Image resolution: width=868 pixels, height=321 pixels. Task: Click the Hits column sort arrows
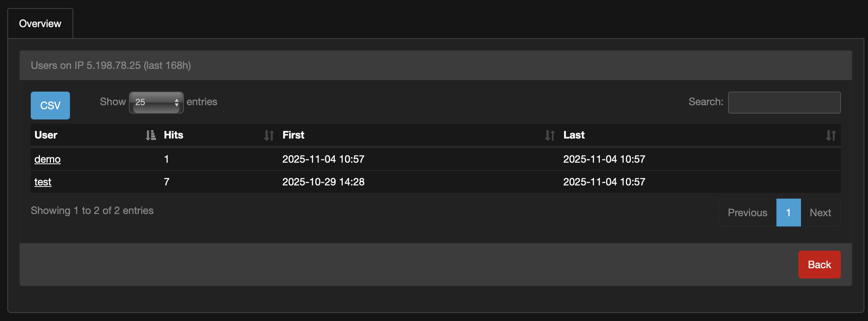(x=269, y=135)
